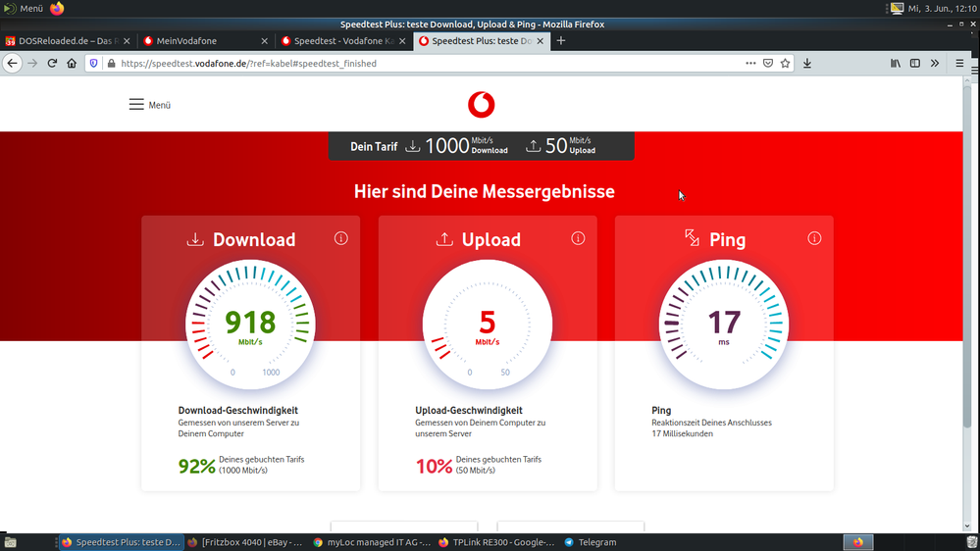The height and width of the screenshot is (551, 980).
Task: Show Ping info tooltip icon
Action: 814,238
